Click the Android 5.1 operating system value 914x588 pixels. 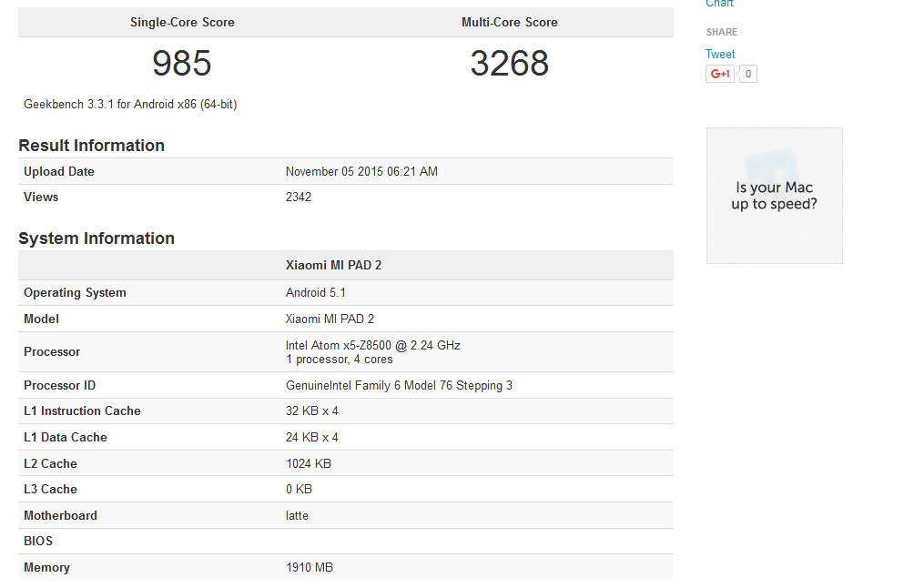coord(316,293)
